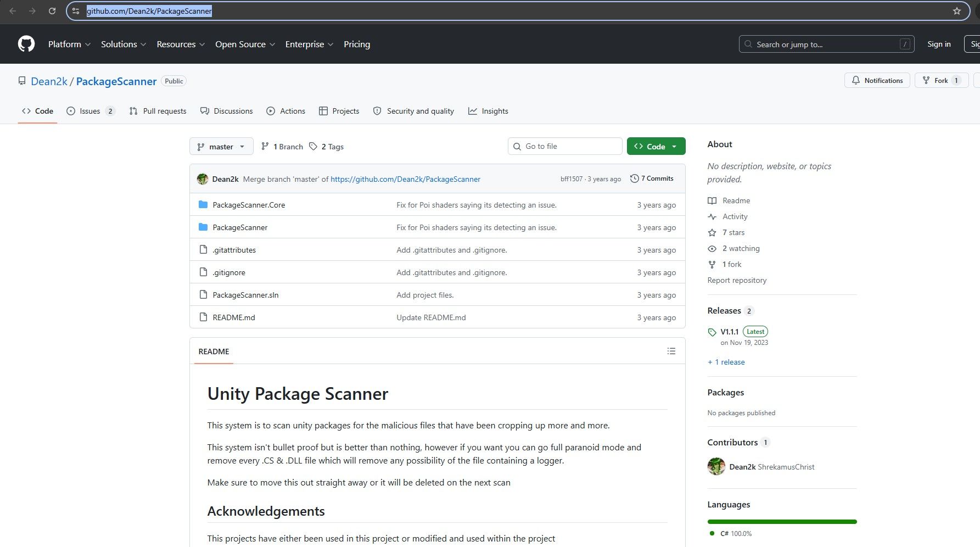Switch to the Insights tab
This screenshot has height=547, width=980.
(x=489, y=111)
